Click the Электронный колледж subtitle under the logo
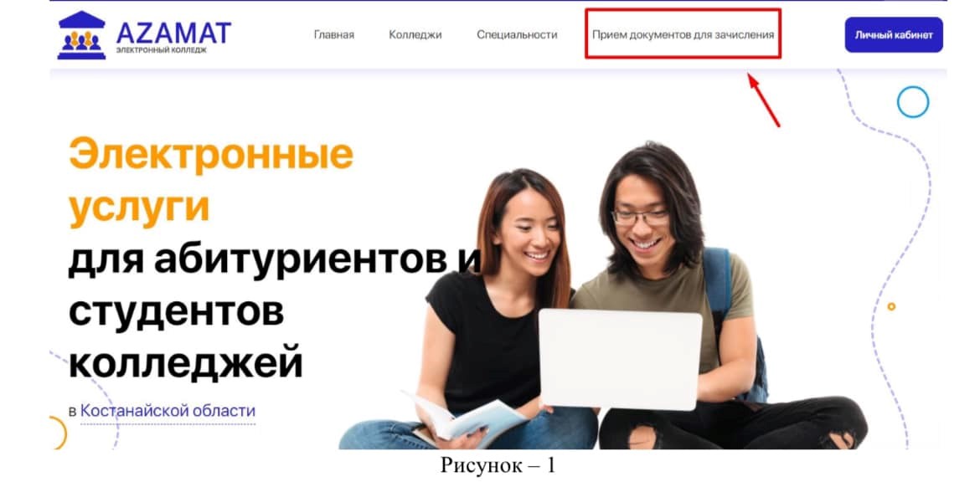980x482 pixels. (x=162, y=50)
